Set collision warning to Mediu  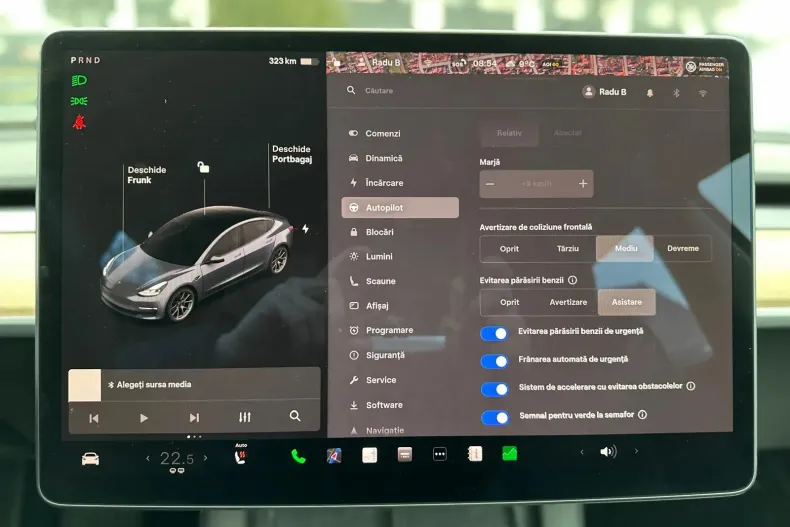[x=625, y=248]
